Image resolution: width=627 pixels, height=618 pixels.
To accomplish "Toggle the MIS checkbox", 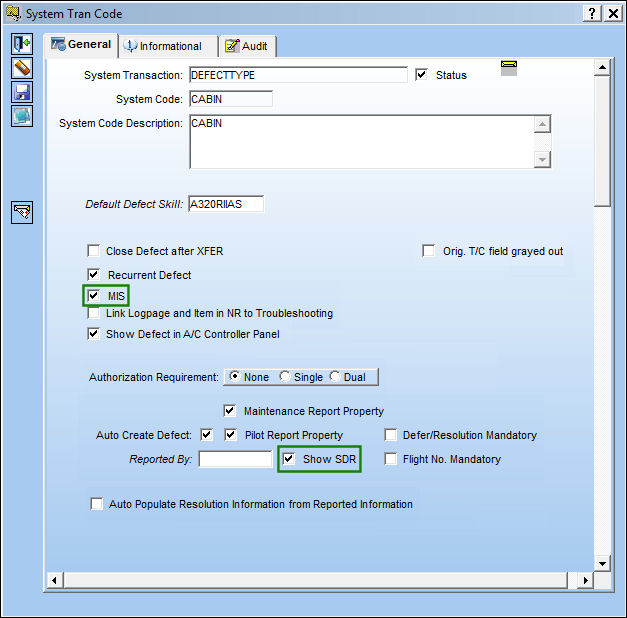I will coord(94,296).
